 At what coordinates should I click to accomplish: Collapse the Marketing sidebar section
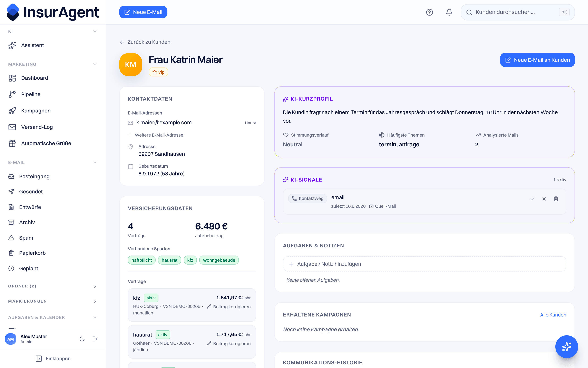tap(95, 64)
